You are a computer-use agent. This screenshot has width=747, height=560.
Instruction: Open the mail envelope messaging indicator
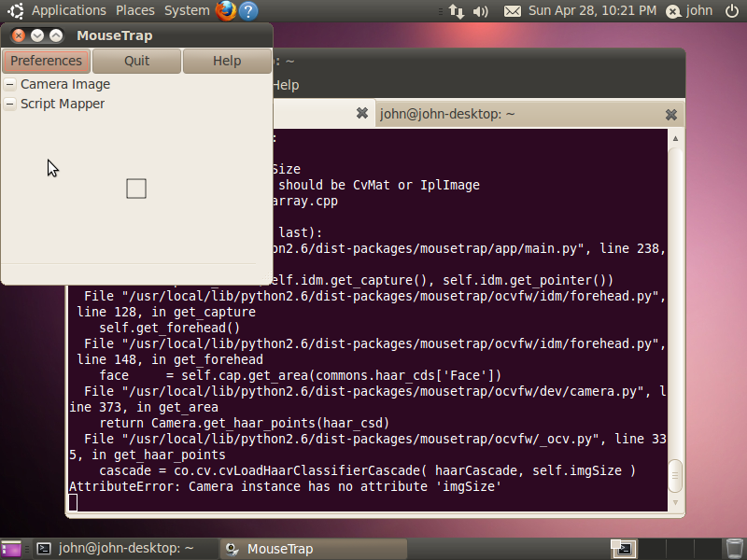pos(513,11)
